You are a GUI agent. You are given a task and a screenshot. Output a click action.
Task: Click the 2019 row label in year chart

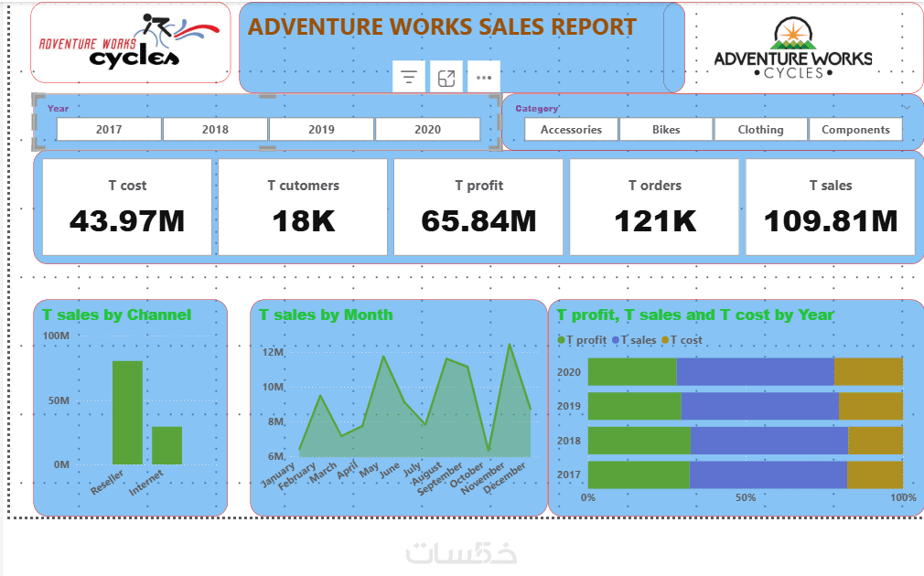pos(569,406)
